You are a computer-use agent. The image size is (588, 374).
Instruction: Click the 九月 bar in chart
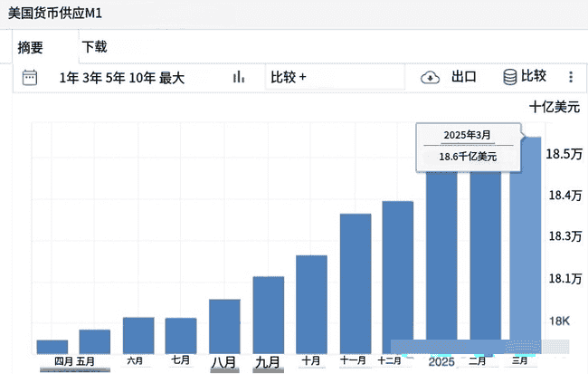click(268, 314)
